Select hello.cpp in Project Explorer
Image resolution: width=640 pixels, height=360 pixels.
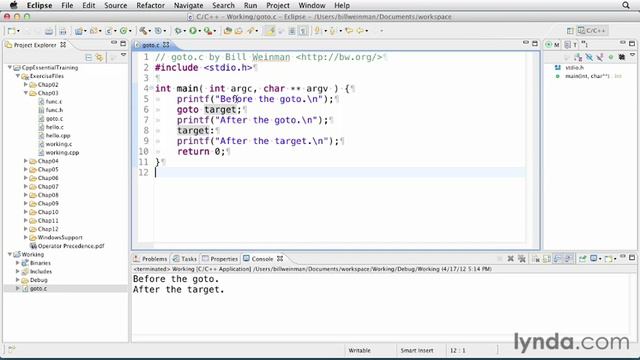click(x=58, y=136)
